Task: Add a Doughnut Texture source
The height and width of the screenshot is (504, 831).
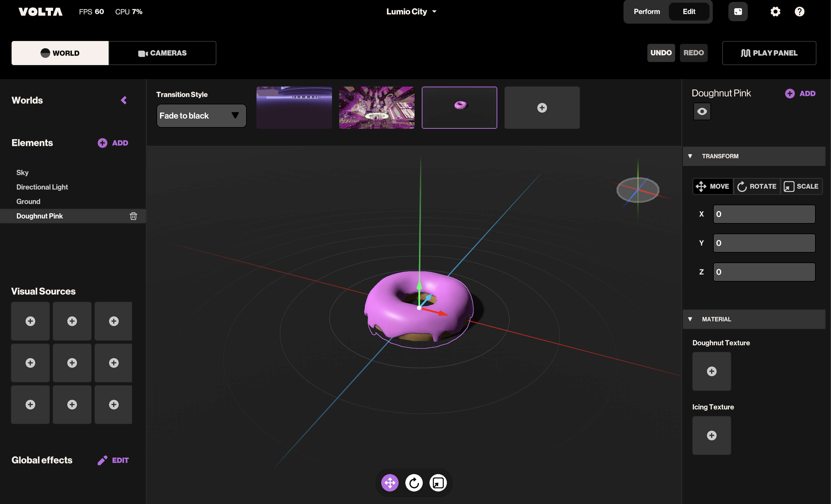Action: (x=711, y=371)
